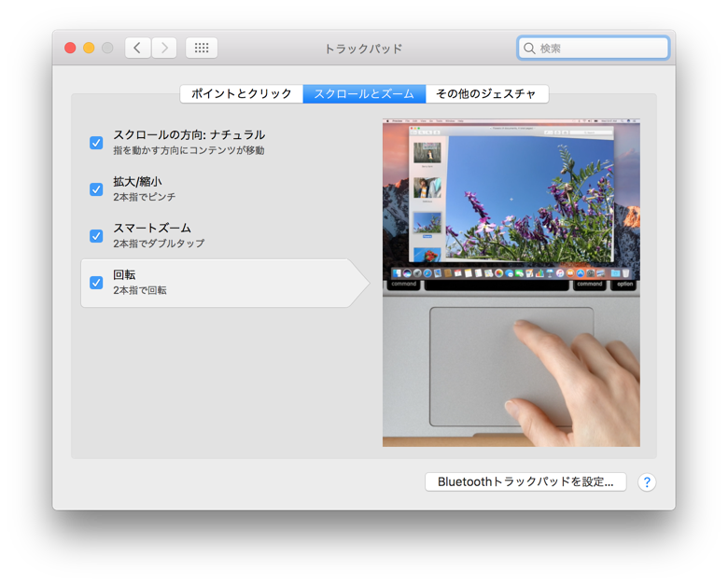Open the その他のジェスチャ tab
Screen dimensions: 728x585
[486, 94]
